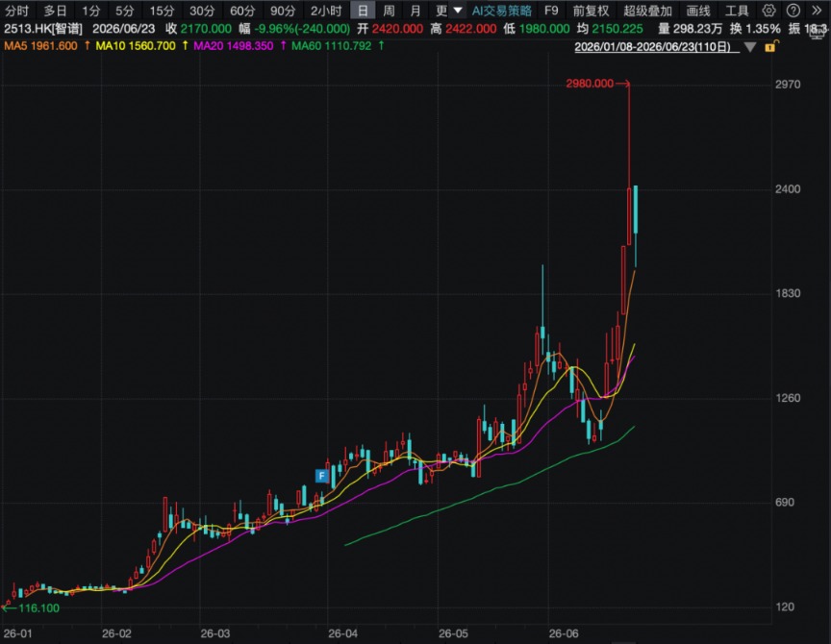Switch chart to 5分 period

[x=124, y=11]
